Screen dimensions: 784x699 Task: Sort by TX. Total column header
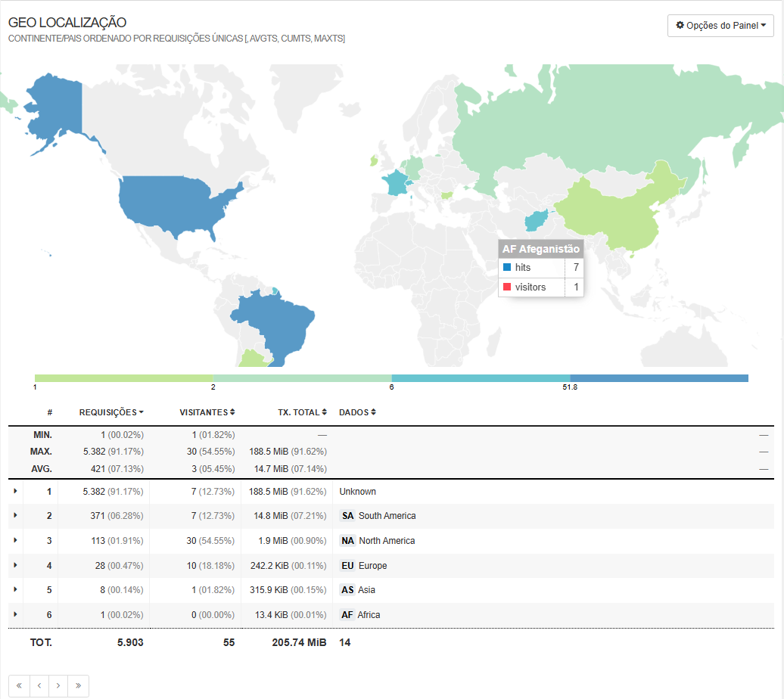[x=302, y=412]
